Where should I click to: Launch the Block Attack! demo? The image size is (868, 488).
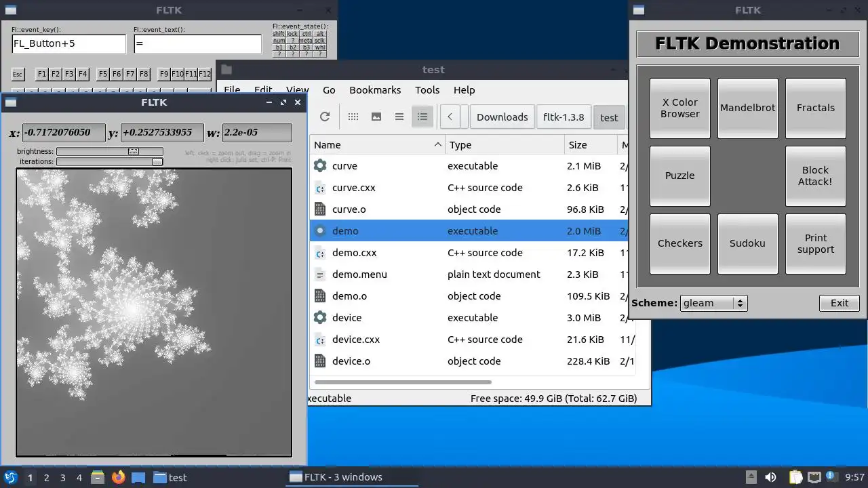[x=816, y=176]
